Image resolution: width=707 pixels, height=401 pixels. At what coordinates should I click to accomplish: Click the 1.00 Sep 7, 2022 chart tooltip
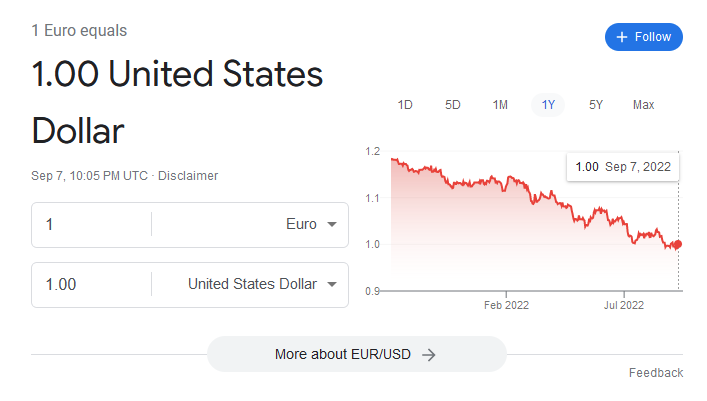(622, 166)
